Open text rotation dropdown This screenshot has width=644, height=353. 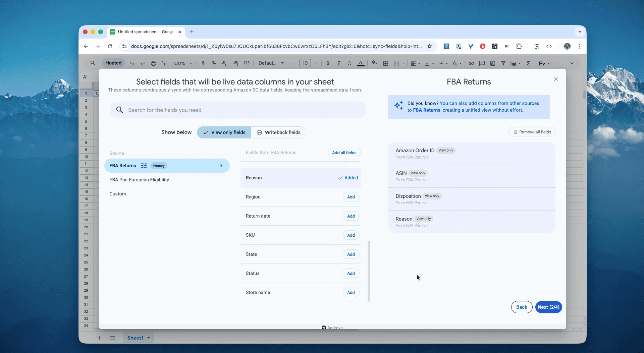point(457,63)
